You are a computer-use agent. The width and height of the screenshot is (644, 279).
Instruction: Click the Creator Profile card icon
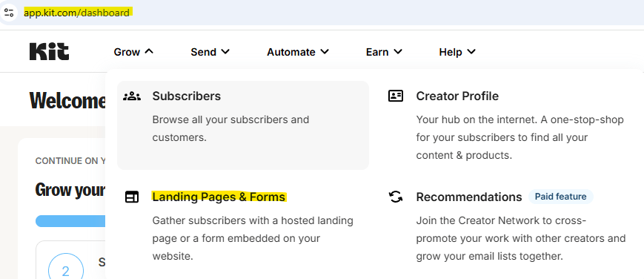coord(396,96)
